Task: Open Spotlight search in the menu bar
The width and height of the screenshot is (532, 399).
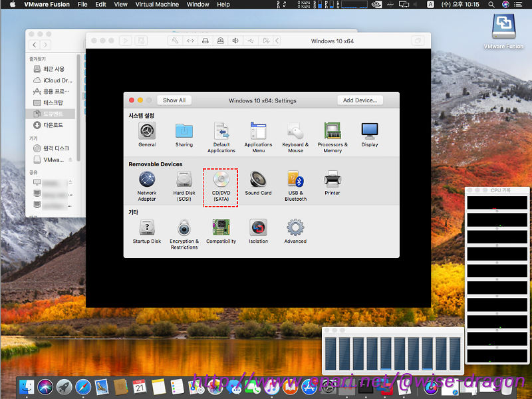Action: point(491,5)
